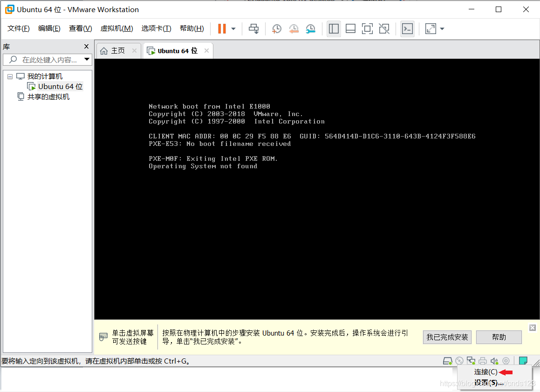Switch to the 主页 tab
This screenshot has height=392, width=540.
point(118,51)
